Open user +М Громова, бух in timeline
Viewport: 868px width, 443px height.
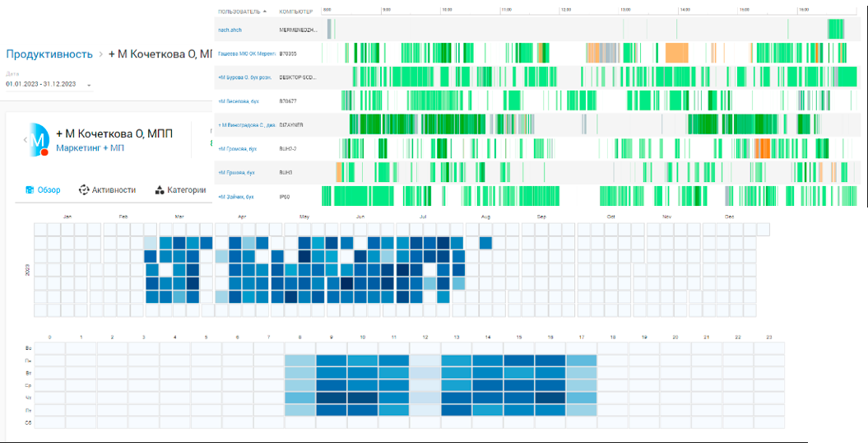[x=238, y=149]
